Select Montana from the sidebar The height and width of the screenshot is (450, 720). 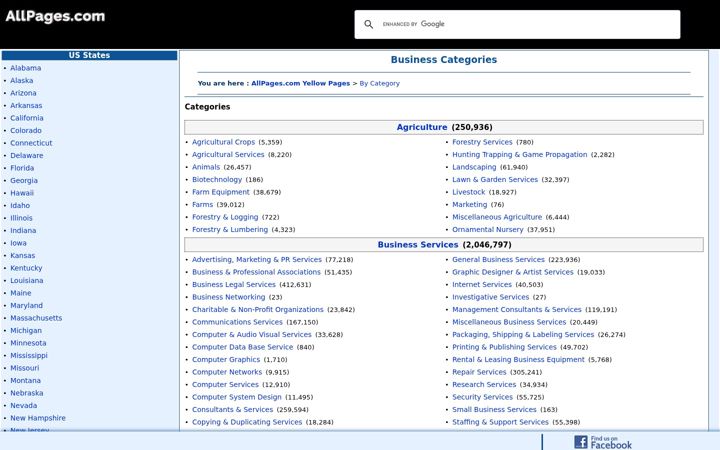click(25, 381)
